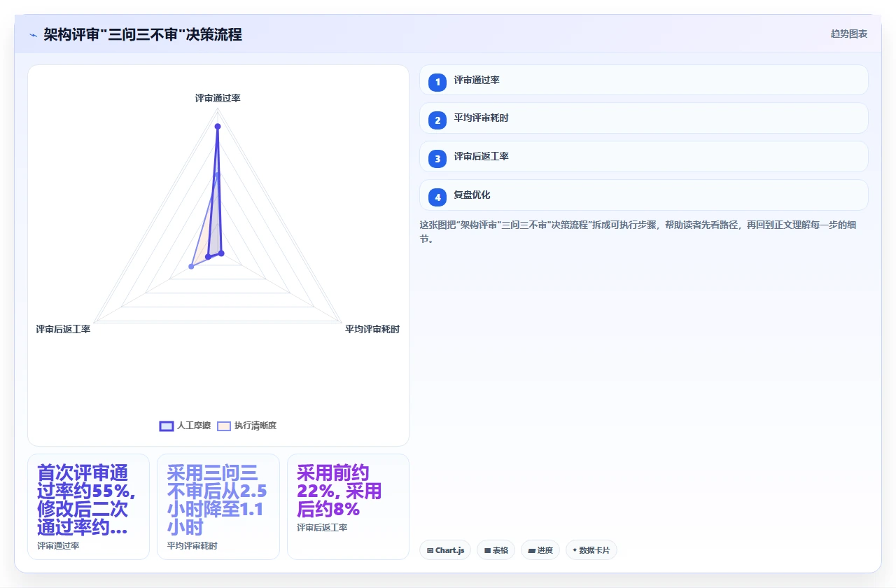Click the top radar data point of 人工摩擦
The width and height of the screenshot is (896, 588).
[x=218, y=127]
